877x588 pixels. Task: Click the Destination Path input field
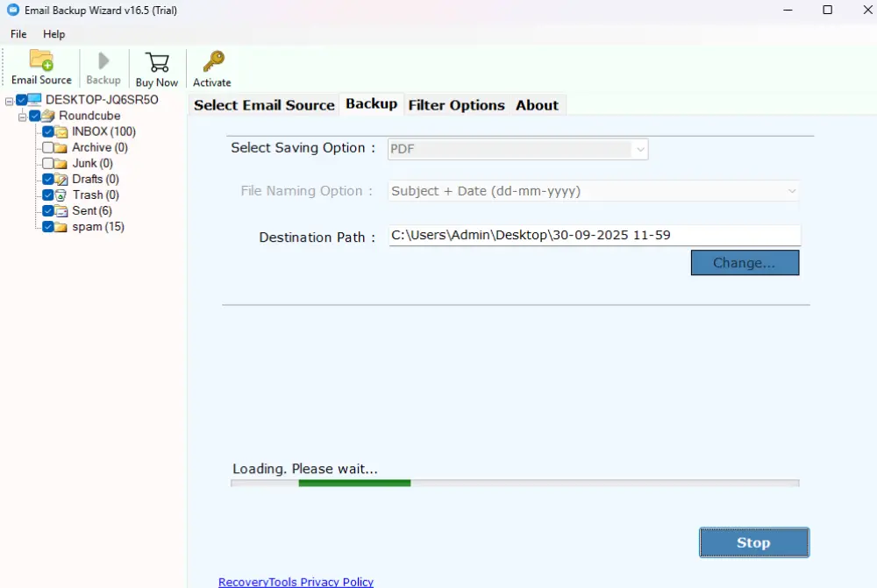point(593,235)
